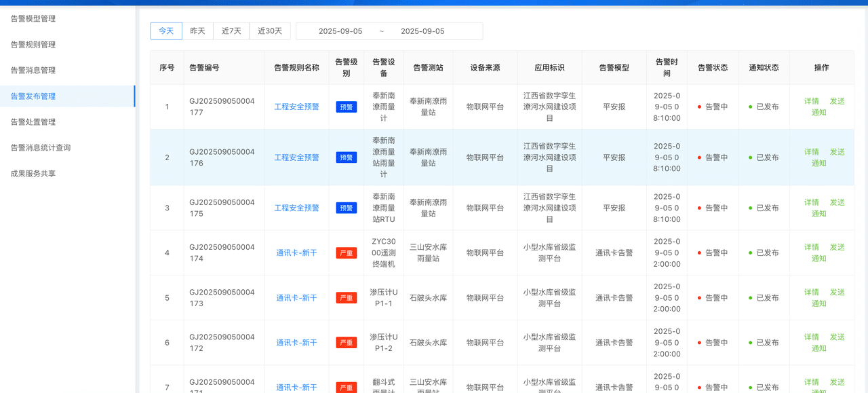Click 已发布 status in row 2
This screenshot has width=868, height=393.
click(x=764, y=157)
